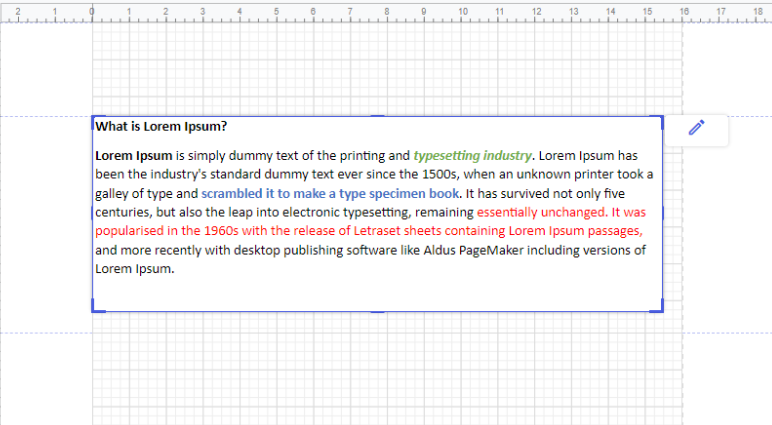The image size is (772, 425).
Task: Click the bottom-center edge handle
Action: 378,312
